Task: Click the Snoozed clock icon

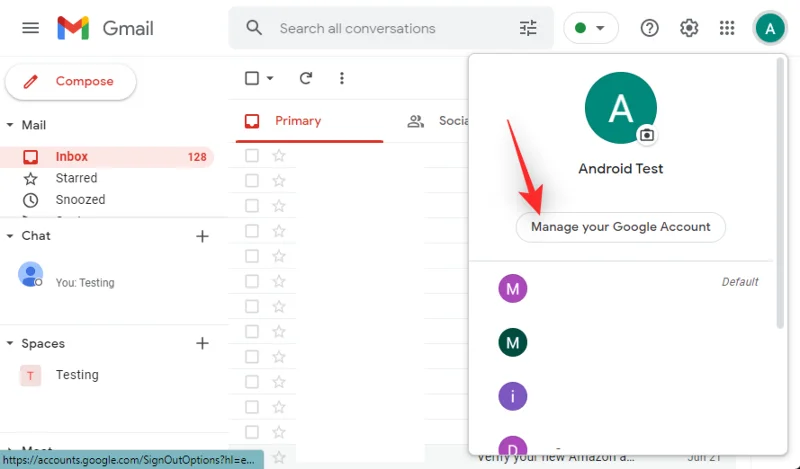Action: pos(31,200)
